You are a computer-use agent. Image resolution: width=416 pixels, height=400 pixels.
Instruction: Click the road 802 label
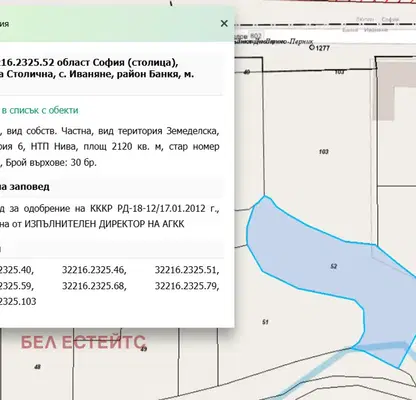[255, 36]
